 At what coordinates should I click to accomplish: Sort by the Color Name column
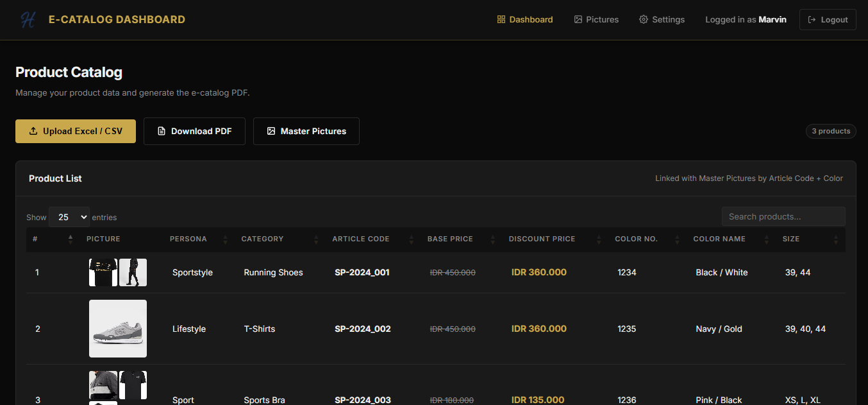pos(731,239)
